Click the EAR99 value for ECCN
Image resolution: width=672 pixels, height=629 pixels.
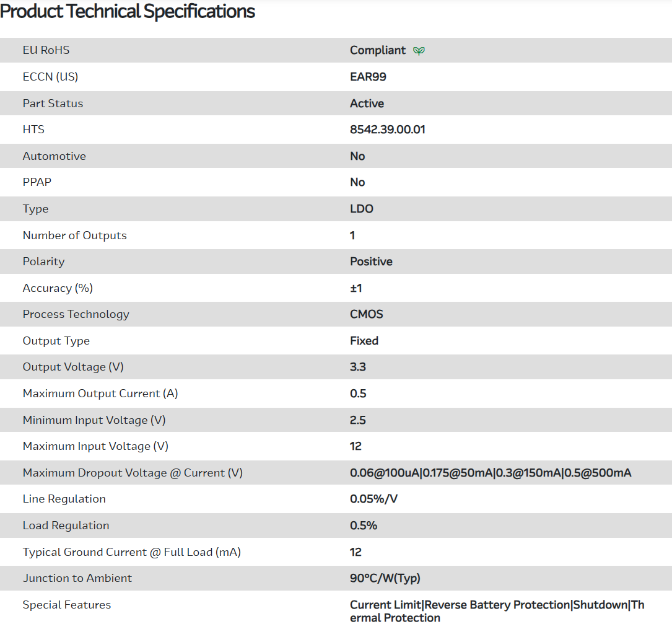click(368, 77)
